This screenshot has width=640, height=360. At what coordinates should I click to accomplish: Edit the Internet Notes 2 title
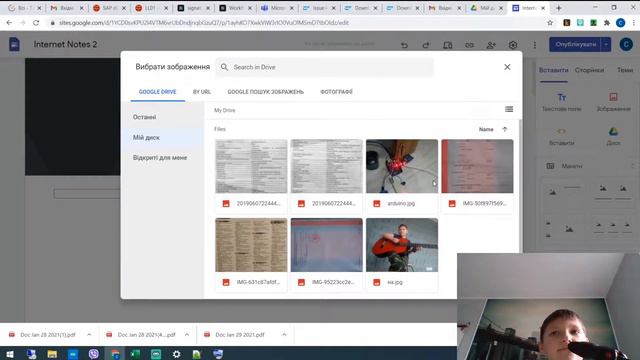click(x=65, y=44)
